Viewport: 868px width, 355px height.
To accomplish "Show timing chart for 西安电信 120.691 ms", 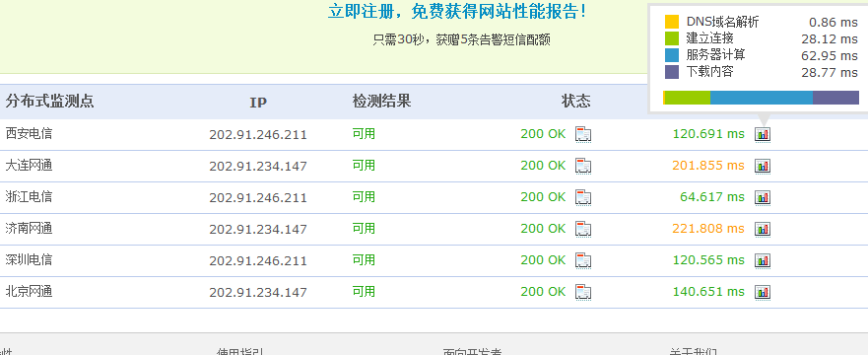I will 763,134.
